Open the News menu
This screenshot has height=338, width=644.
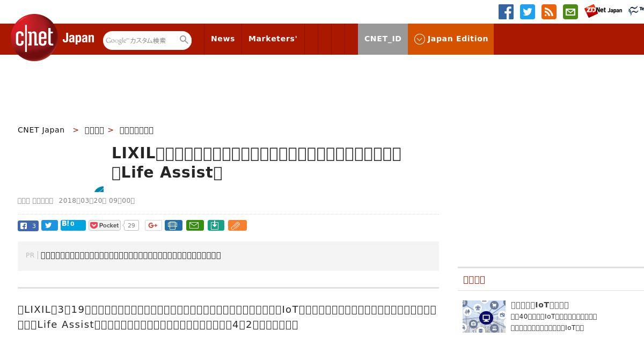[223, 39]
